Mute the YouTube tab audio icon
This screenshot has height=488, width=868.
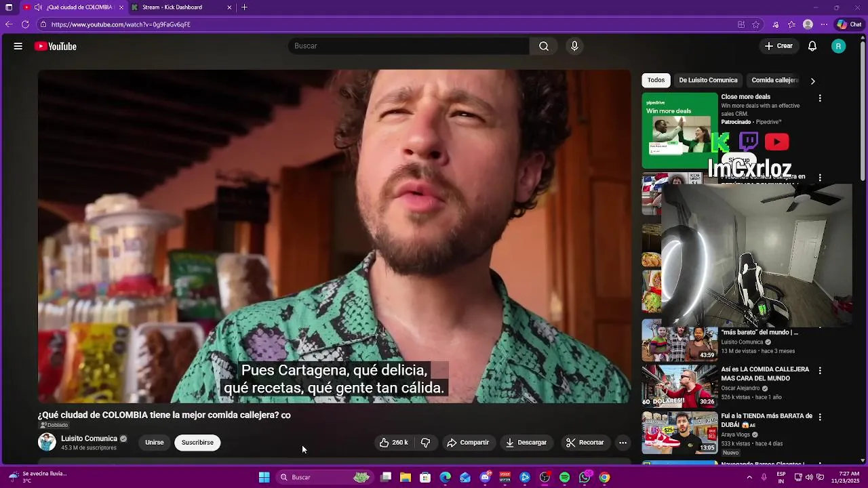pyautogui.click(x=38, y=7)
